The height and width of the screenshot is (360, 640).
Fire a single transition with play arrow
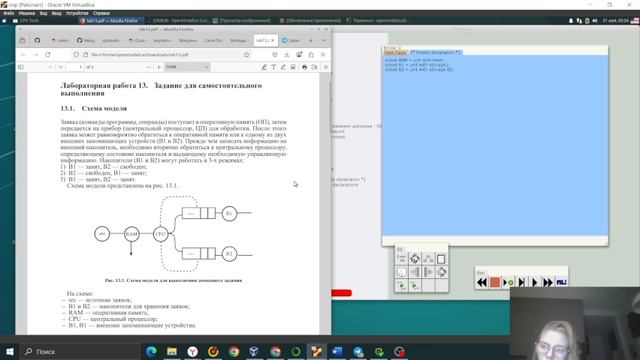tap(534, 282)
